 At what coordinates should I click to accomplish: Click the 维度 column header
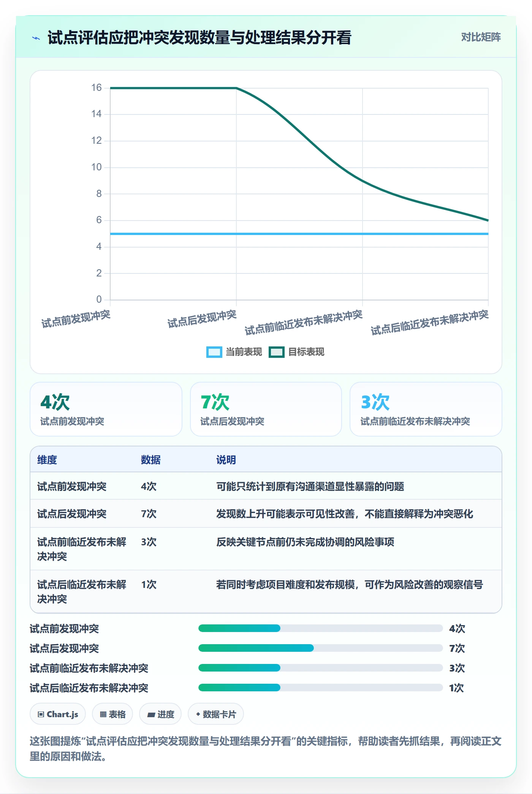click(x=47, y=460)
